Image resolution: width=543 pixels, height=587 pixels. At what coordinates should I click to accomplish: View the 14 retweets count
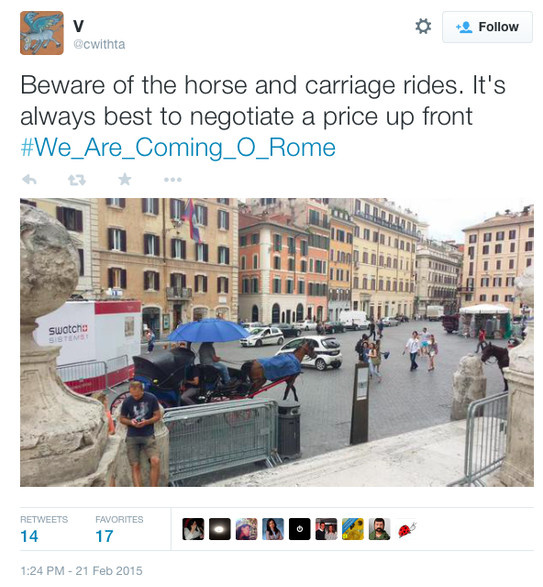[29, 536]
